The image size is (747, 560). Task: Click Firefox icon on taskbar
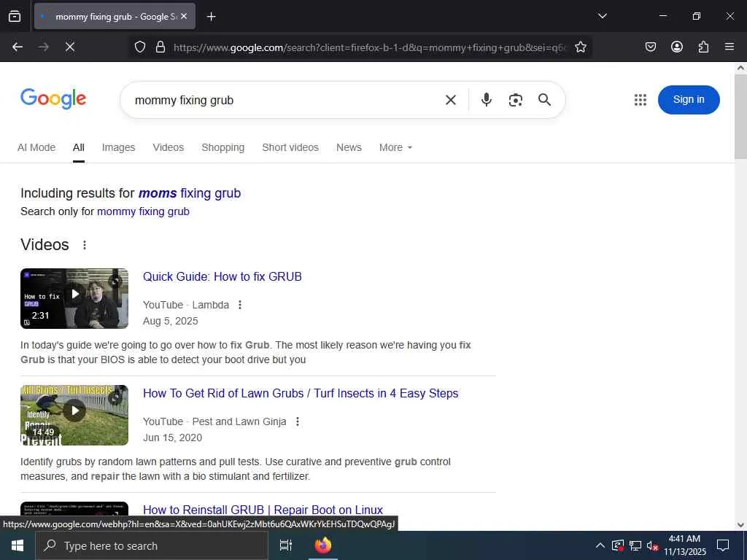322,545
